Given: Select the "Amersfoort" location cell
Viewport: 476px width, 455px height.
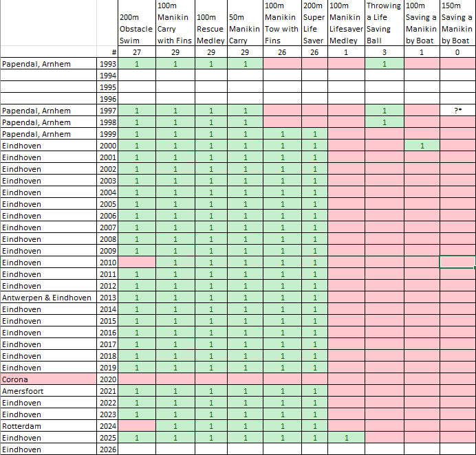Looking at the screenshot, I should coord(48,390).
